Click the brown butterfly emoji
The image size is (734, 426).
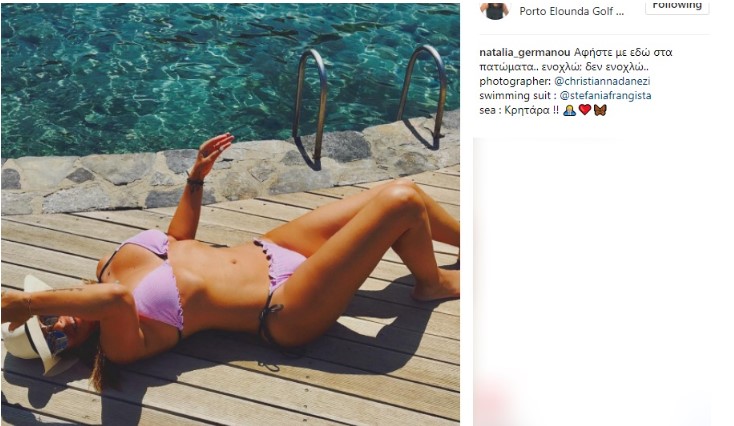[x=600, y=110]
